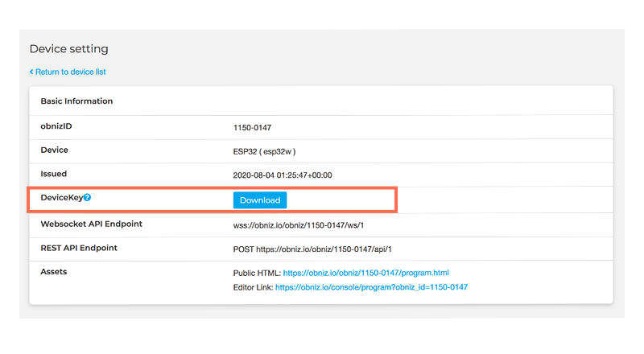Viewport: 644px width, 354px height.
Task: Click the Assets row label
Action: click(54, 271)
